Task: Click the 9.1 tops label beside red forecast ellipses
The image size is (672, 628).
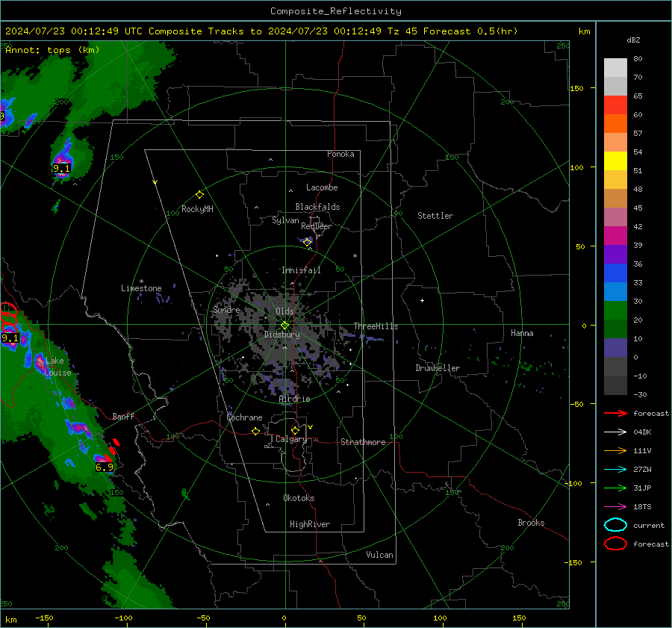Action: click(10, 338)
